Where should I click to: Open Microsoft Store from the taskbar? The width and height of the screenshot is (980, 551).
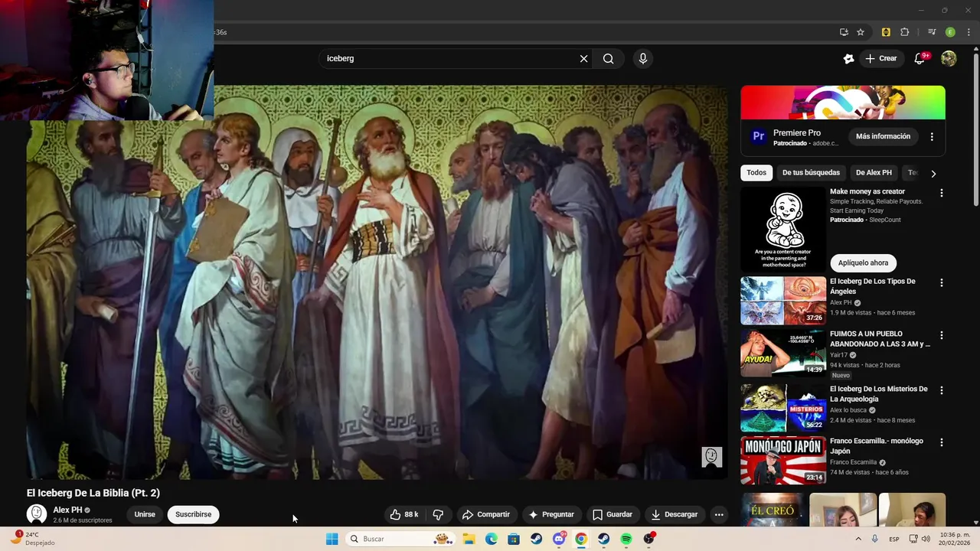point(514,539)
